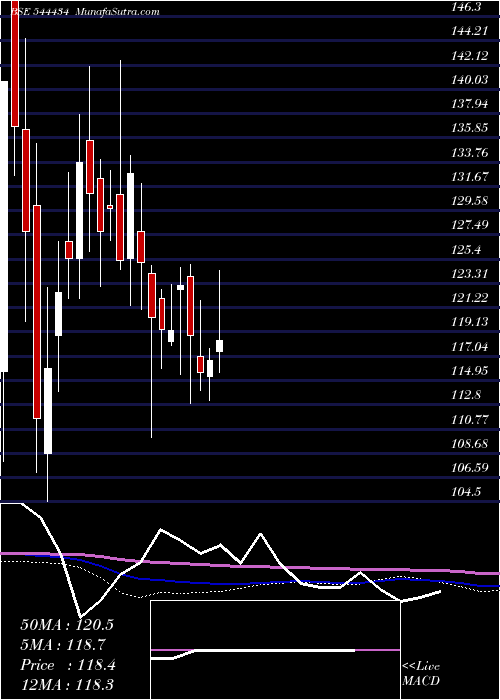The image size is (500, 700).
Task: Click the 'Price : 118.4' readout
Action: [x=68, y=665]
